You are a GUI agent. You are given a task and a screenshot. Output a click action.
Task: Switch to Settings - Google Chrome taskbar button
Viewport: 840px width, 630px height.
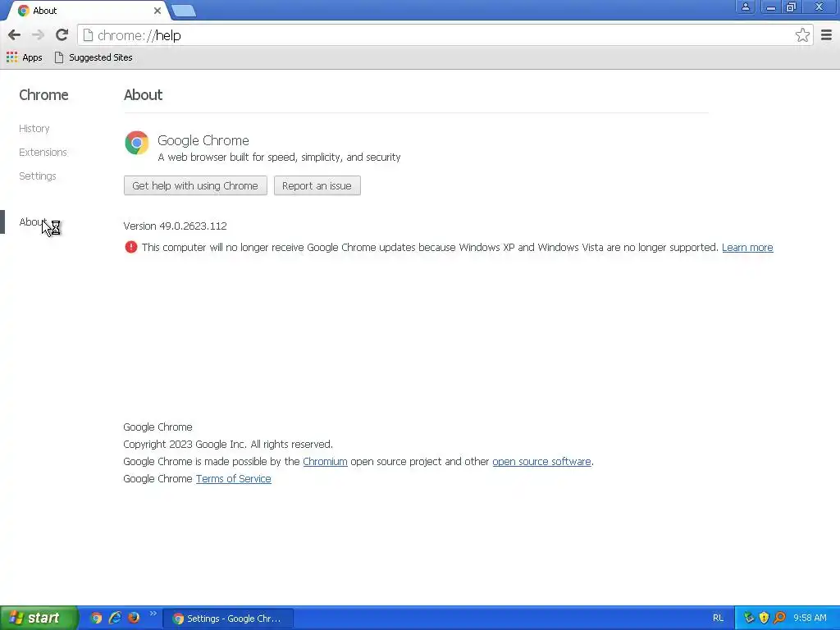pos(228,619)
